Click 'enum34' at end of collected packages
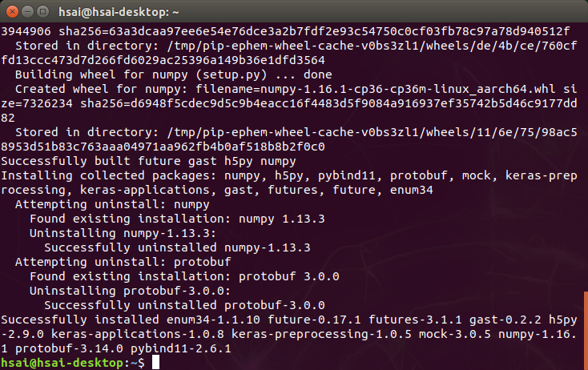This screenshot has height=370, width=588. pos(412,190)
